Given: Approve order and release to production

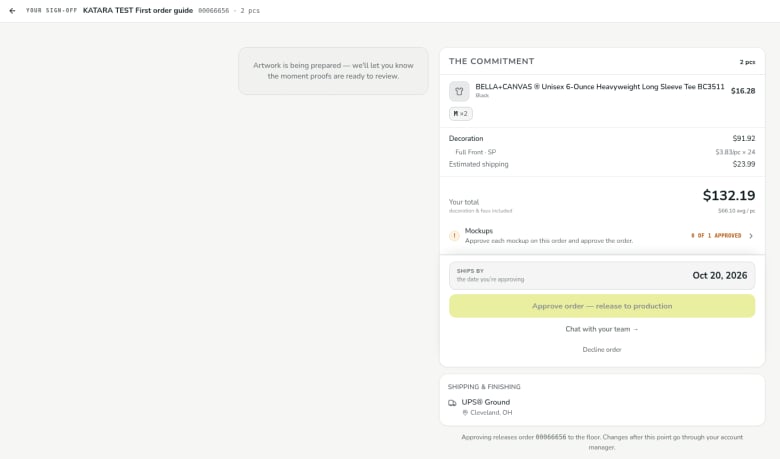Looking at the screenshot, I should (x=602, y=306).
